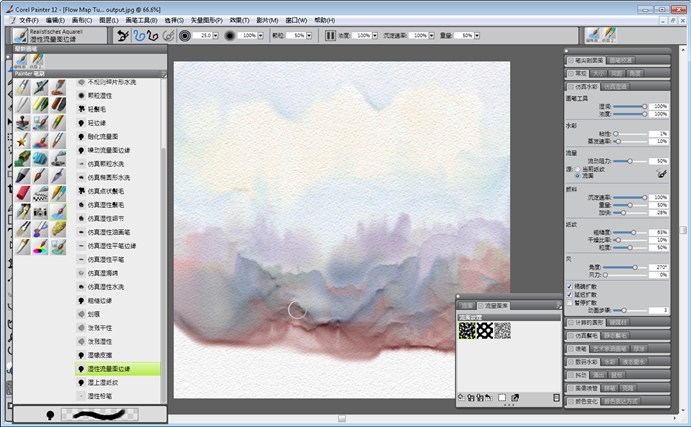
Task: Open the 窗口(W) menu
Action: (296, 20)
